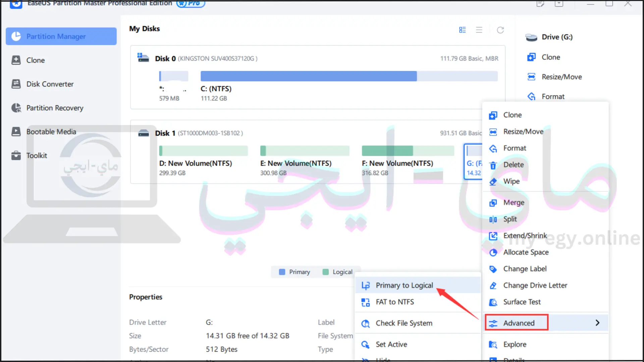
Task: Click the 512 Bytes sector value
Action: [x=222, y=349]
